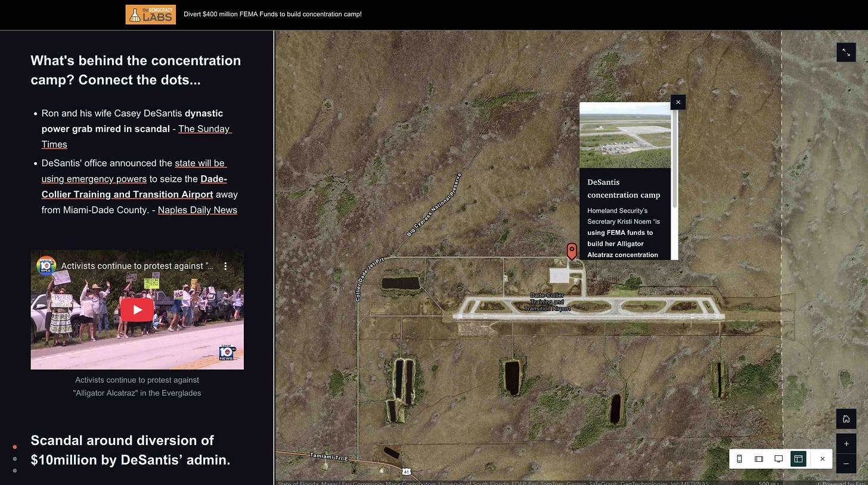
Task: Open the Naples Daily News link
Action: pyautogui.click(x=197, y=210)
